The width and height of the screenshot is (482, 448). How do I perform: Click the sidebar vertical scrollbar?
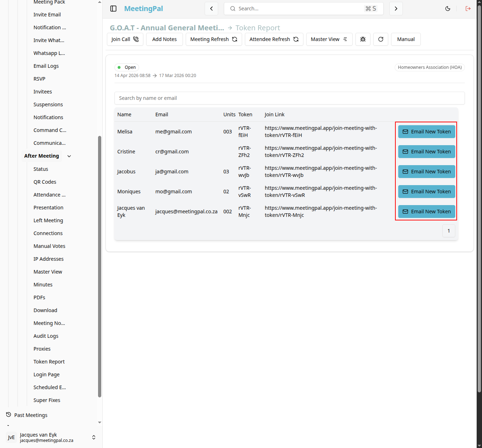pyautogui.click(x=100, y=266)
